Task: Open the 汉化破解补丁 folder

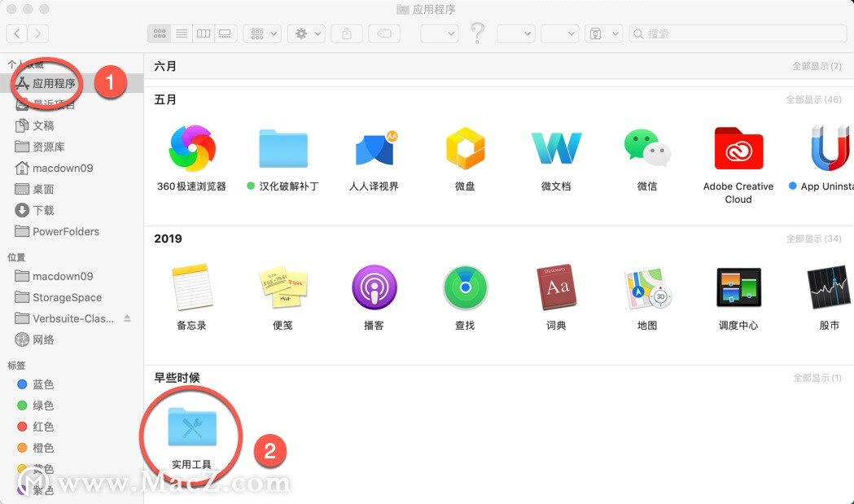Action: [x=283, y=148]
